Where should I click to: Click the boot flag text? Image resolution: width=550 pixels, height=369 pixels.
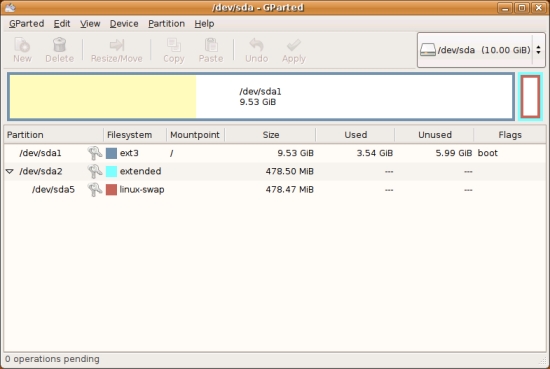point(488,153)
